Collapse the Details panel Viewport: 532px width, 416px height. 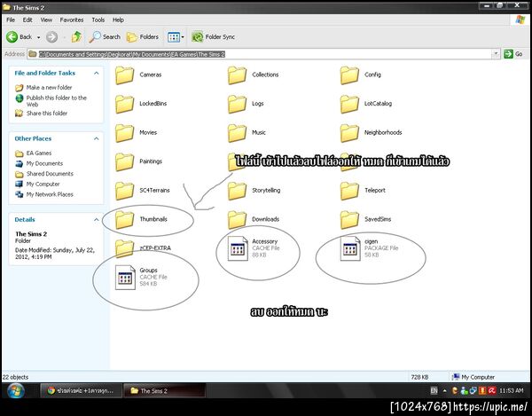(x=97, y=220)
